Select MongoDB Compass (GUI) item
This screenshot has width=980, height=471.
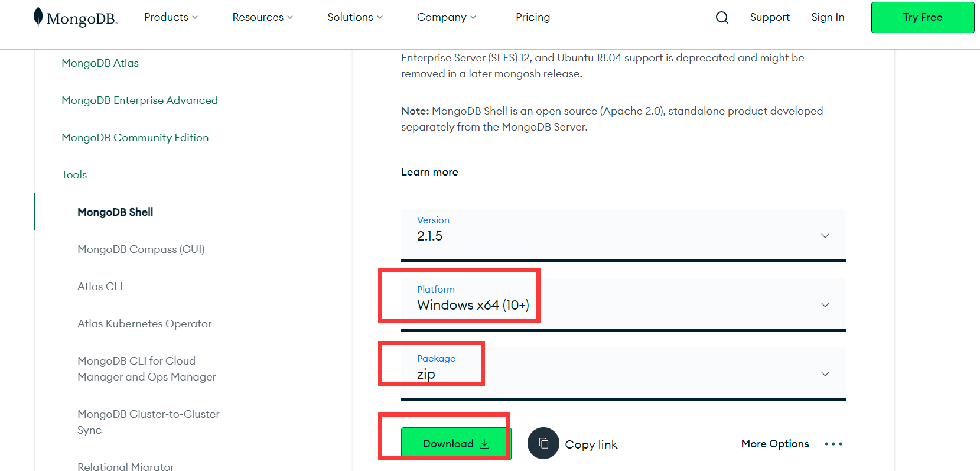141,249
